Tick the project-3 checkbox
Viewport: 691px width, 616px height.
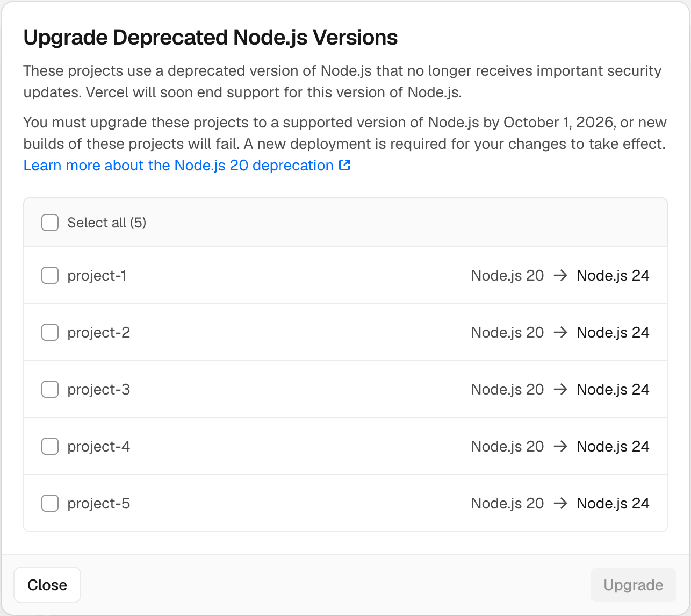tap(50, 389)
